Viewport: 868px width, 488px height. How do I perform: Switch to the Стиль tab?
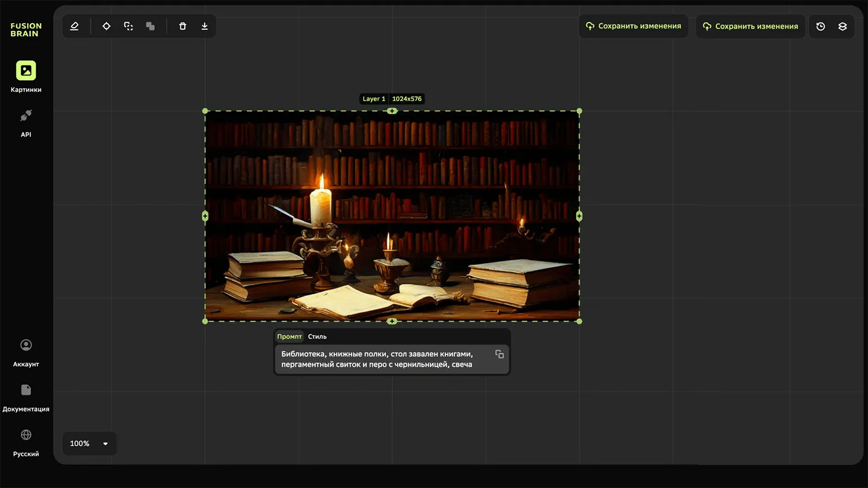(317, 336)
